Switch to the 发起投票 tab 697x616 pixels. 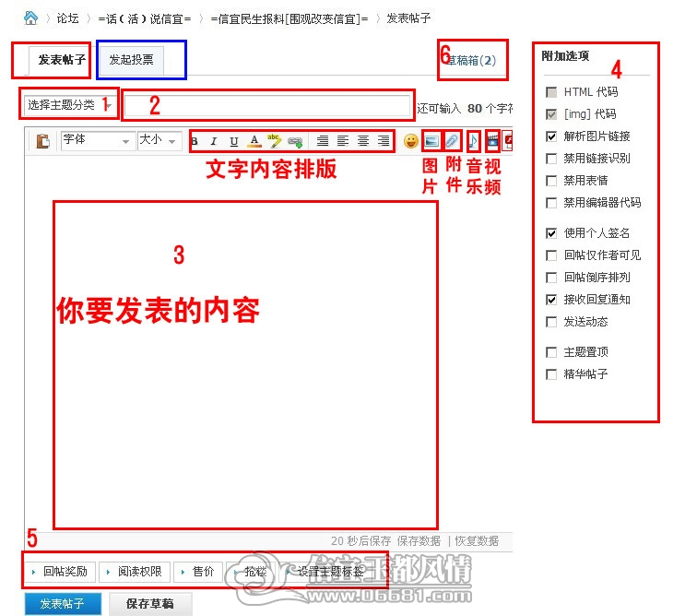tap(131, 59)
